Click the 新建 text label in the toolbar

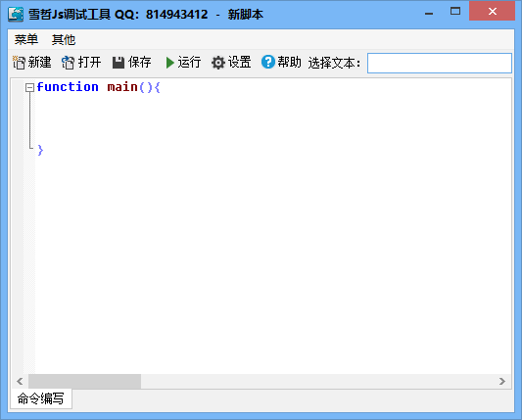tap(39, 63)
